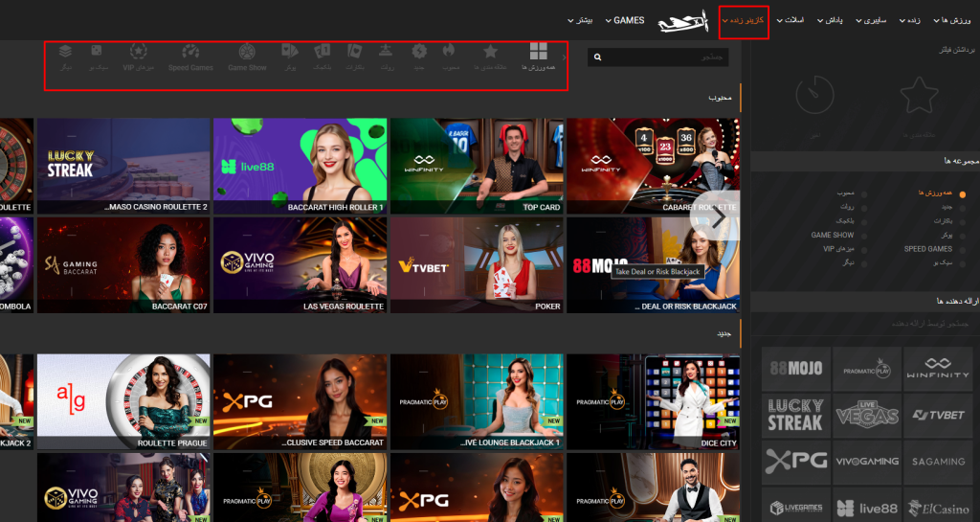Filter by Vivo Gaming provider logo

click(x=867, y=462)
